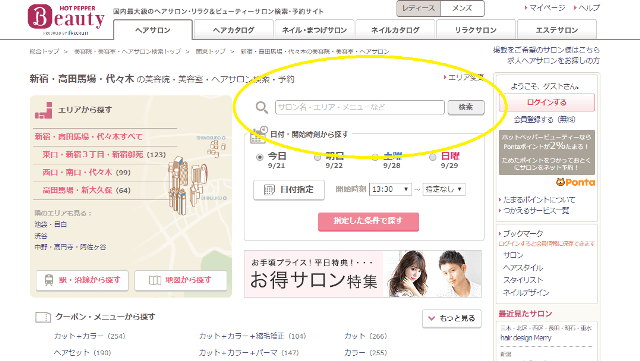Click the area building icon beside エリアから探す
Image resolution: width=640 pixels, height=361 pixels.
click(x=44, y=110)
